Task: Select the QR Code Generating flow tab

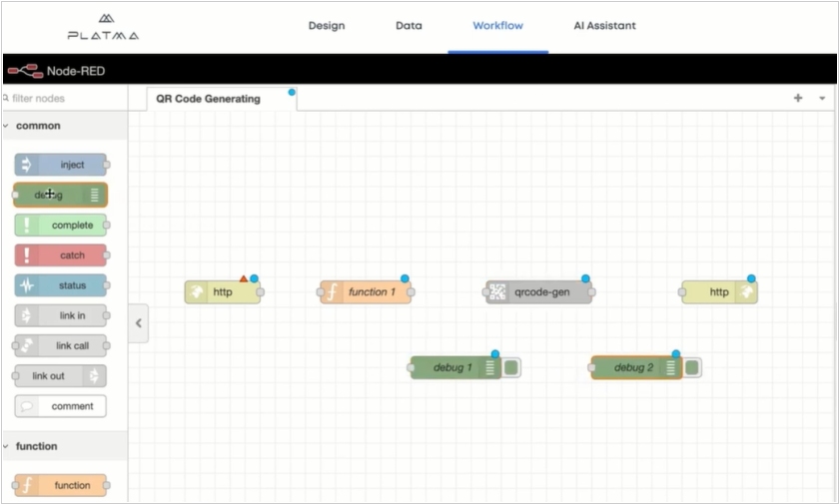Action: tap(208, 99)
